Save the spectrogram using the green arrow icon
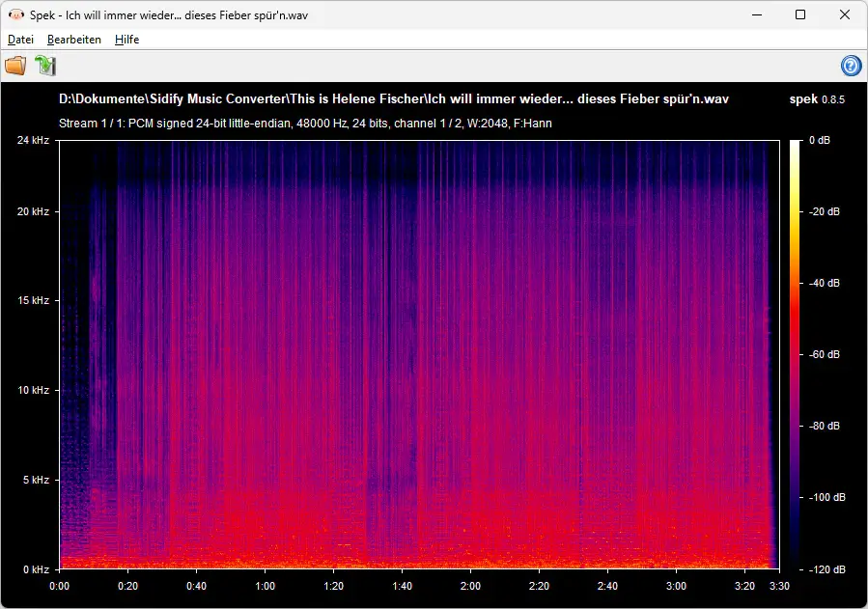 pyautogui.click(x=45, y=66)
